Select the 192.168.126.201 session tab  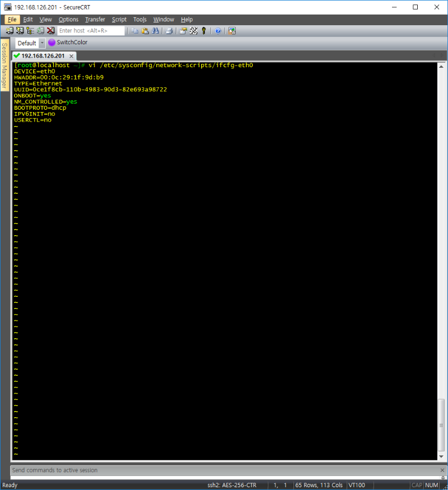pyautogui.click(x=43, y=56)
